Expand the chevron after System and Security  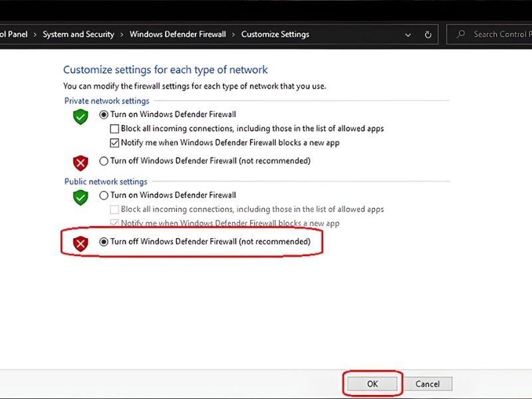tap(122, 35)
